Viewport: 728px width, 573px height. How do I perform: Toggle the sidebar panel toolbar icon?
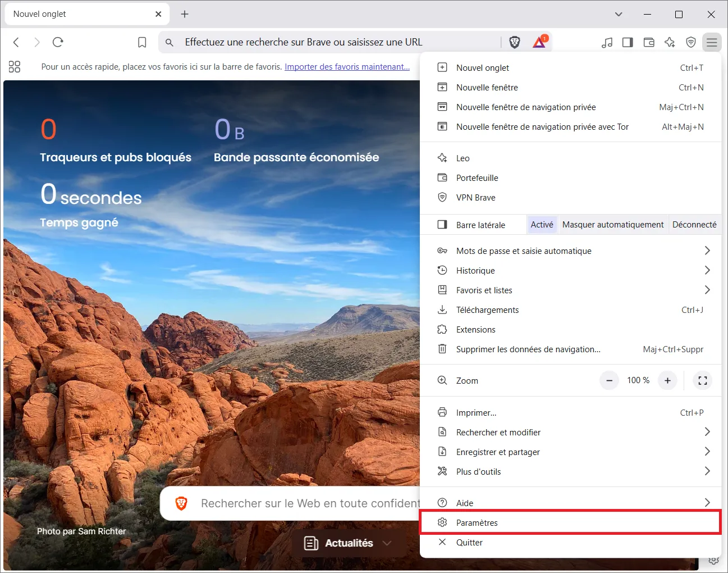click(x=628, y=42)
